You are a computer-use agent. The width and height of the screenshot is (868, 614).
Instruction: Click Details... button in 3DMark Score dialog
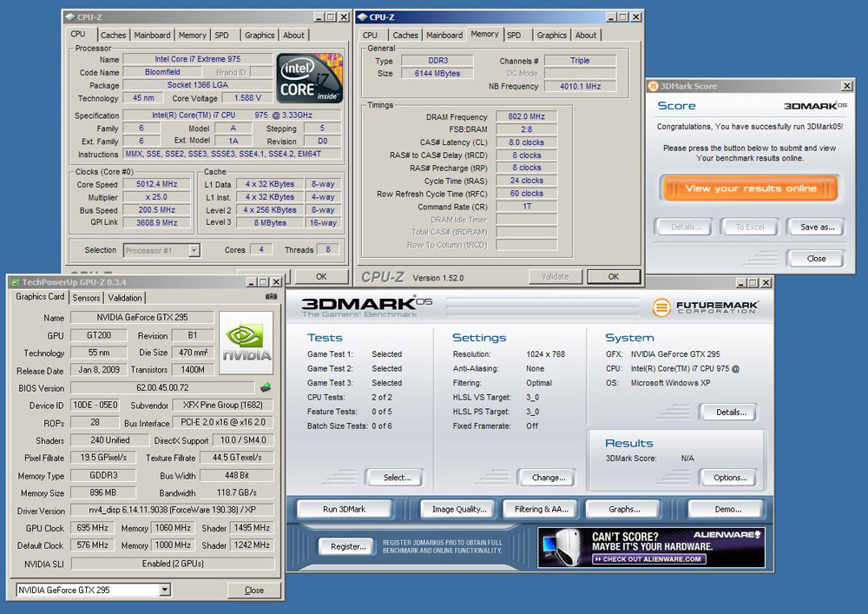click(x=686, y=227)
